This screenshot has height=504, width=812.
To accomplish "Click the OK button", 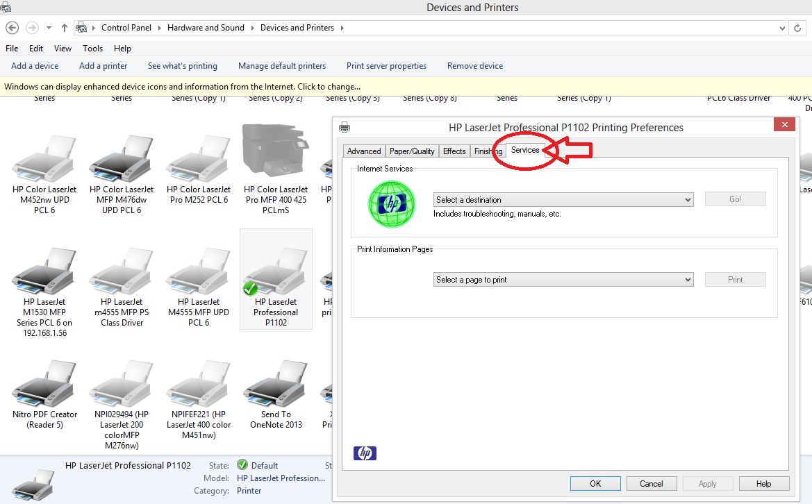I will [595, 483].
